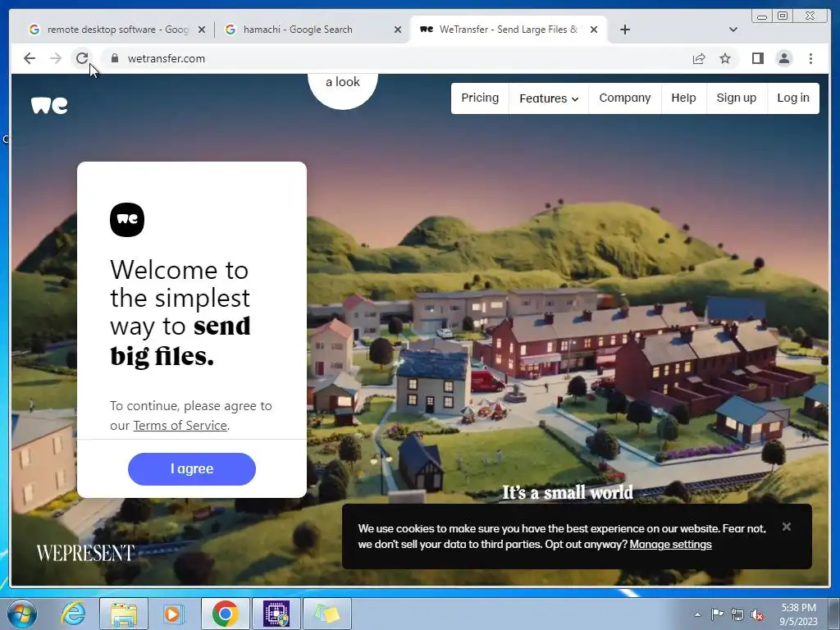
Task: Close the remote desktop software tab
Action: (202, 30)
